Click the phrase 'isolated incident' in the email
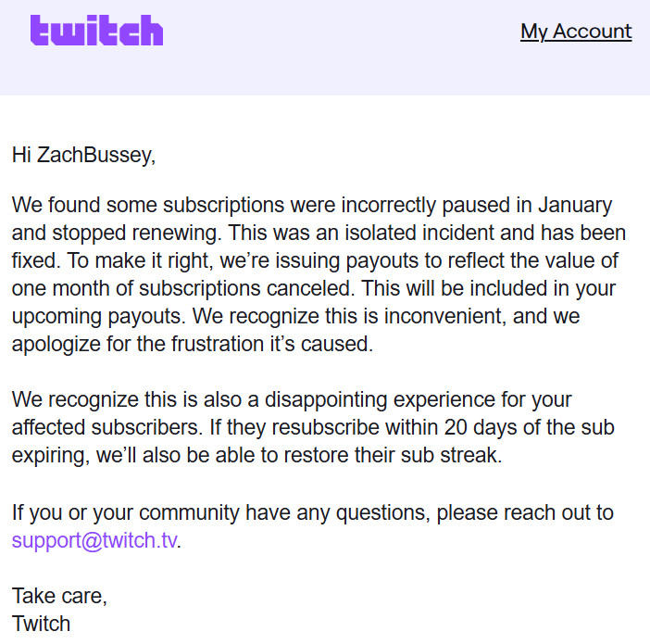This screenshot has width=650, height=644. [x=420, y=233]
